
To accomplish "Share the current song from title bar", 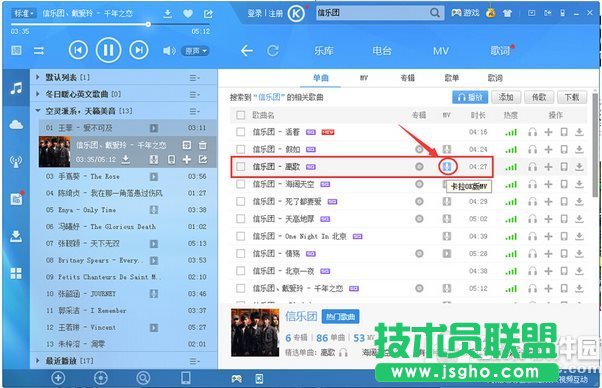I will tap(208, 14).
